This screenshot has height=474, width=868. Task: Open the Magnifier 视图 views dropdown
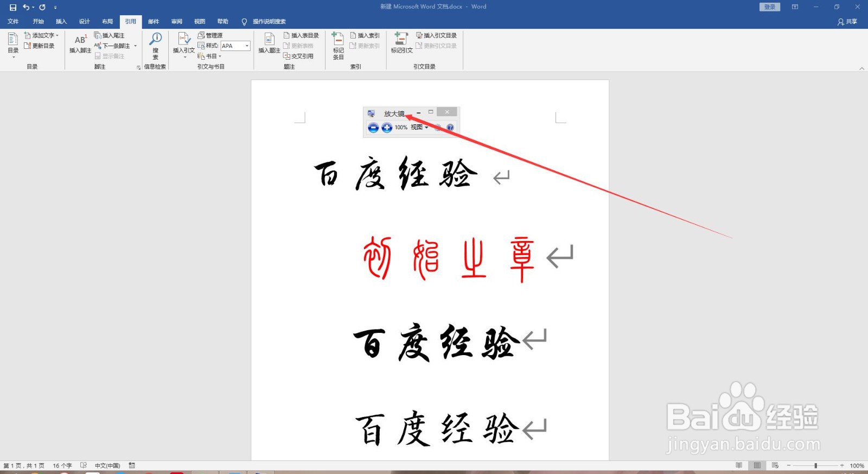point(419,127)
